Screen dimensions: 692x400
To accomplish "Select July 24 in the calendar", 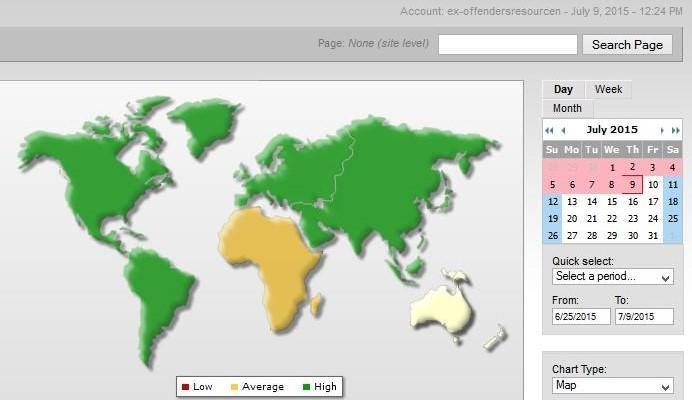I will (653, 219).
